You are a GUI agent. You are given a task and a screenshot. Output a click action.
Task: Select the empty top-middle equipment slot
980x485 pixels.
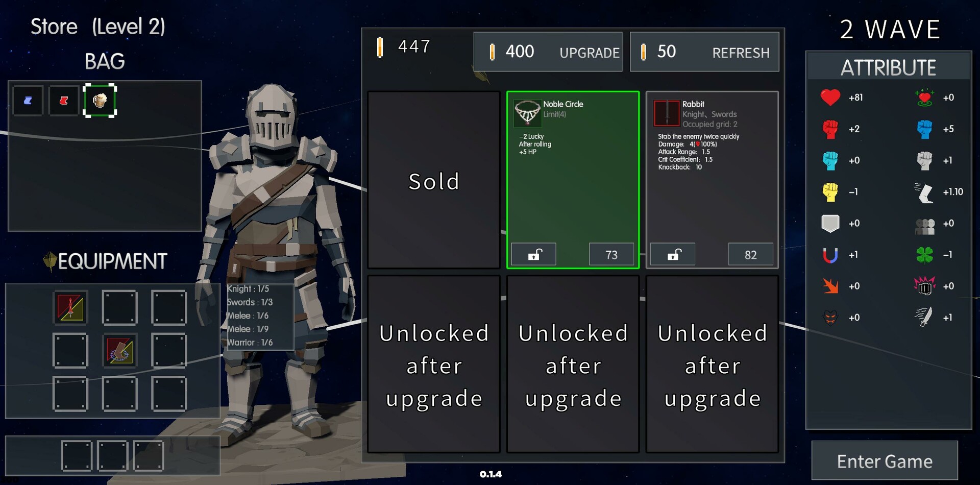pyautogui.click(x=119, y=308)
